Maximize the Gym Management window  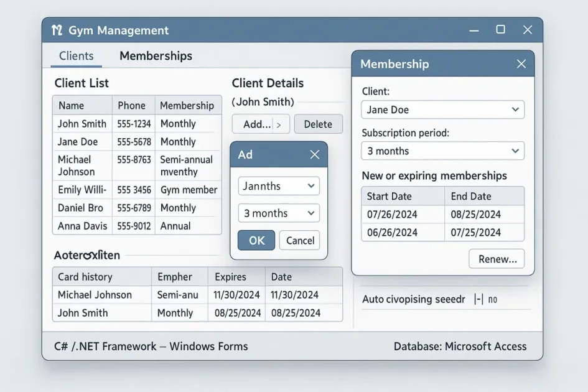point(500,30)
